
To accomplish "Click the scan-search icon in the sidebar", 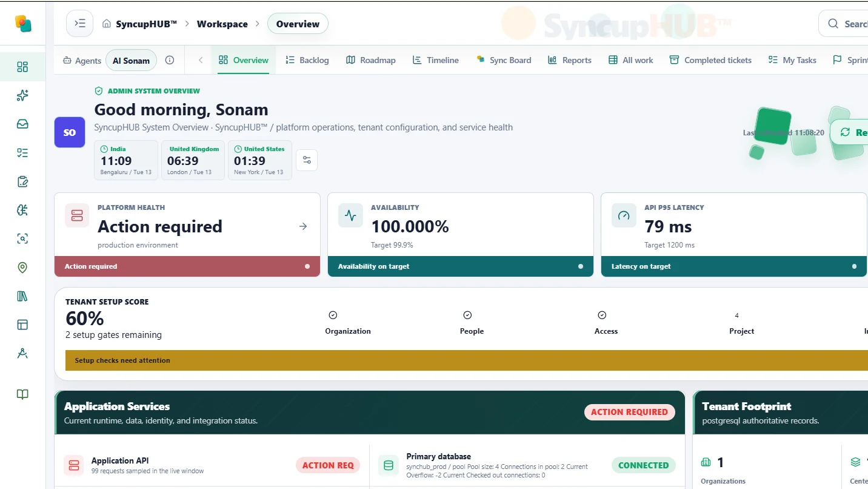I will pos(22,238).
